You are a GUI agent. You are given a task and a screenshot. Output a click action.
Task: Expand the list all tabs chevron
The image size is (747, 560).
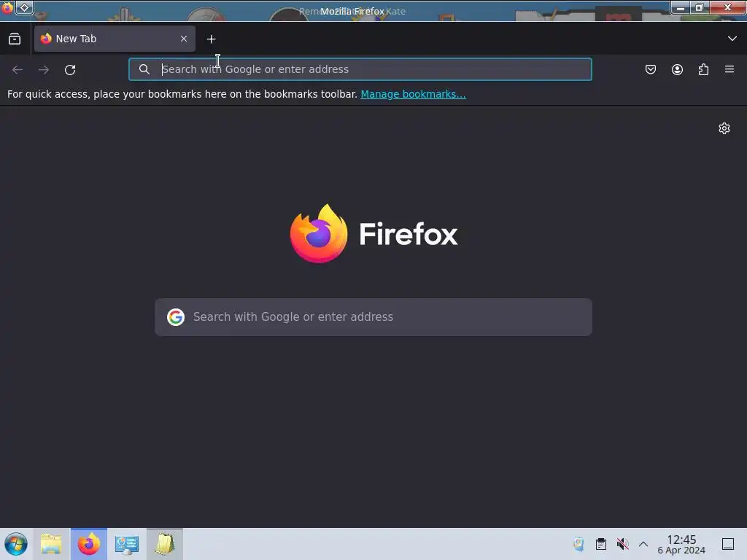[x=732, y=39]
